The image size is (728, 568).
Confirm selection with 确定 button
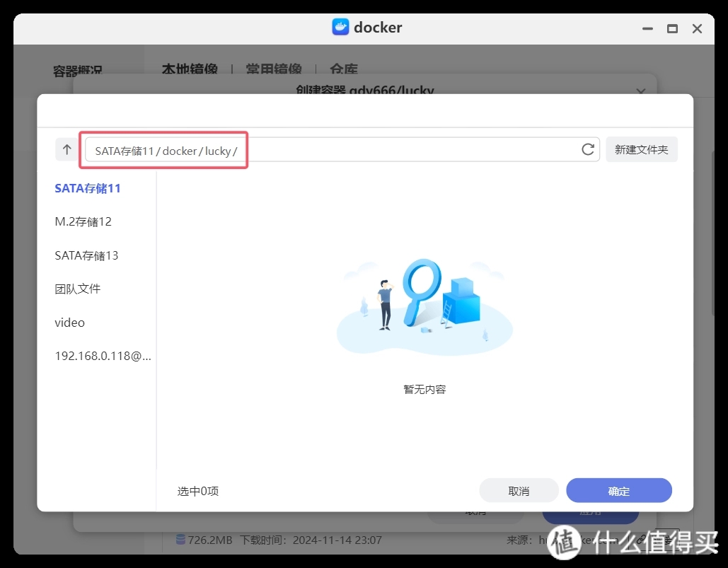click(619, 490)
